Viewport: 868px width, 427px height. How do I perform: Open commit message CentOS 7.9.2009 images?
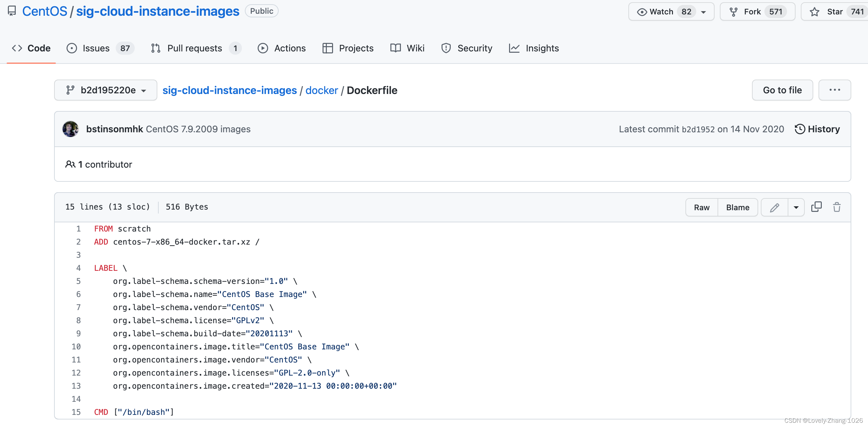[198, 129]
